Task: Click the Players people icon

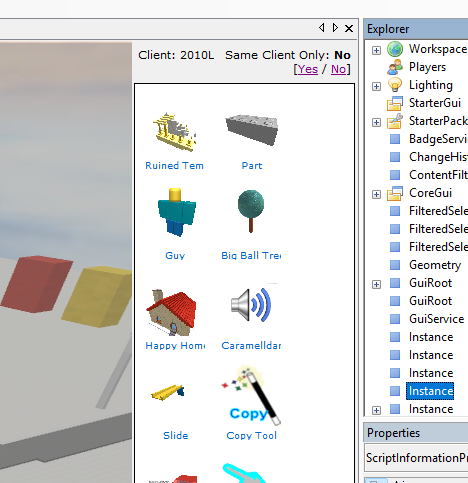Action: 395,67
